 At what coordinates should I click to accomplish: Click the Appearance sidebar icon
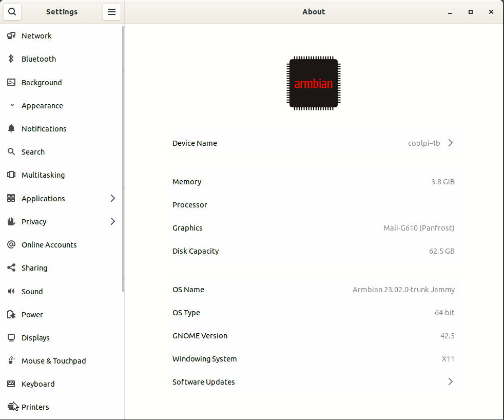coord(12,105)
